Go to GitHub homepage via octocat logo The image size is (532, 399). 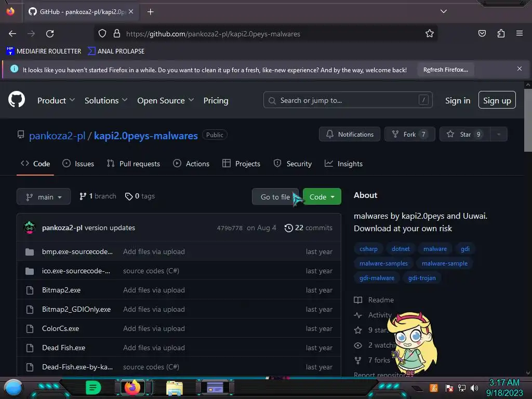[x=17, y=99]
